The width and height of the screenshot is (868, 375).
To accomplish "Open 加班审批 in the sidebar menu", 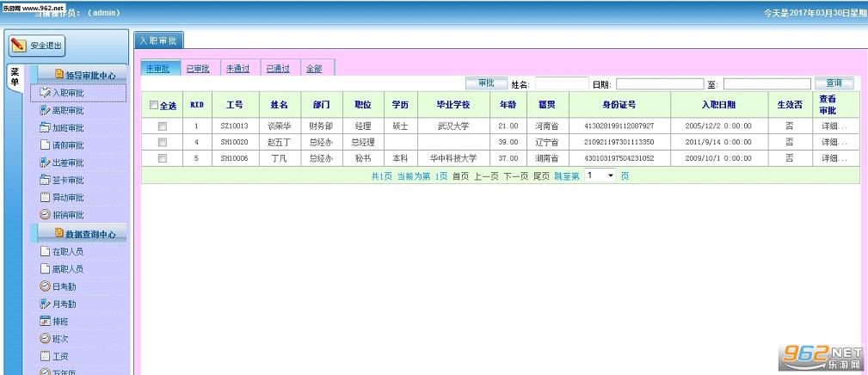I will [68, 128].
